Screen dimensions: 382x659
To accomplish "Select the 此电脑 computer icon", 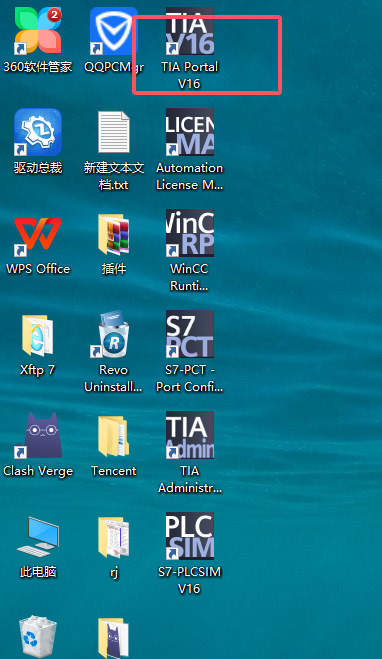I will (x=38, y=537).
